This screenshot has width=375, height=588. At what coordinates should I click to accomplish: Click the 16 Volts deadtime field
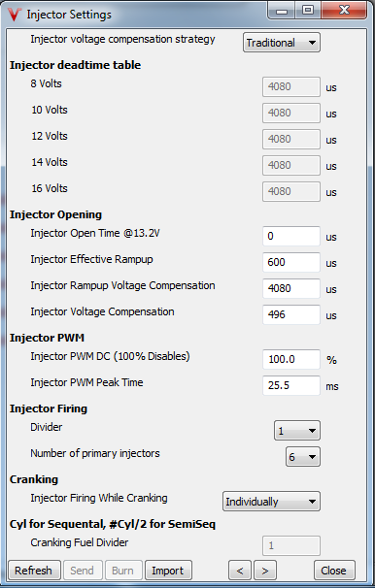(291, 191)
